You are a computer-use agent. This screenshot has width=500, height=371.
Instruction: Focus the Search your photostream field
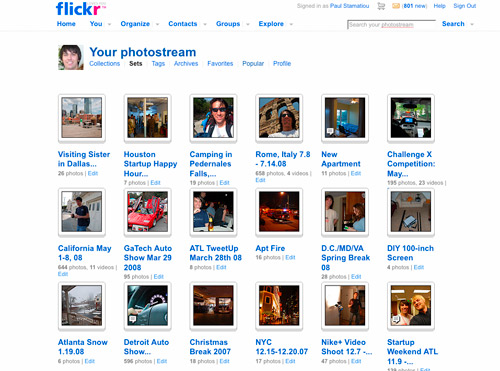[x=391, y=25]
